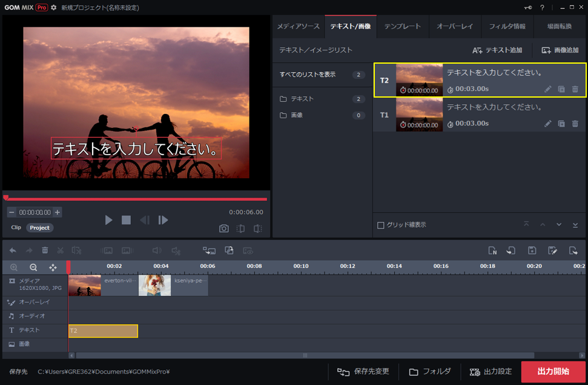Click the 出力開始 button
This screenshot has width=588, height=385.
[x=553, y=372]
